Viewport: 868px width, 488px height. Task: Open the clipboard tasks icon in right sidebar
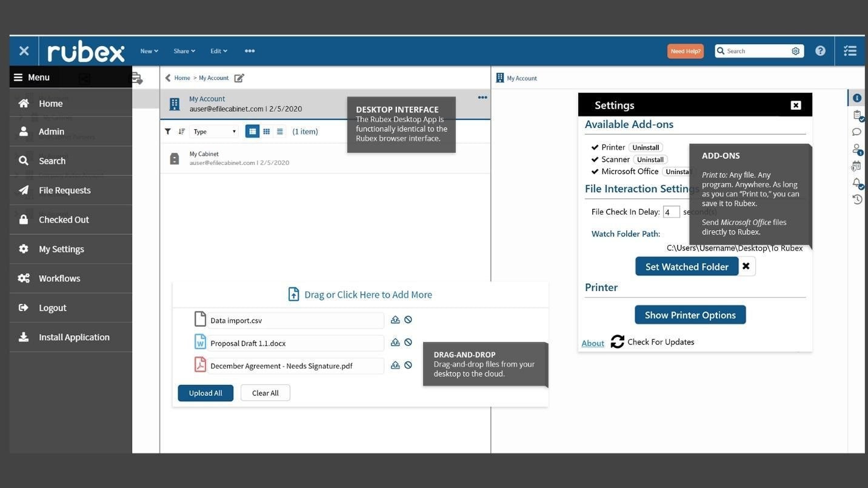pyautogui.click(x=857, y=115)
